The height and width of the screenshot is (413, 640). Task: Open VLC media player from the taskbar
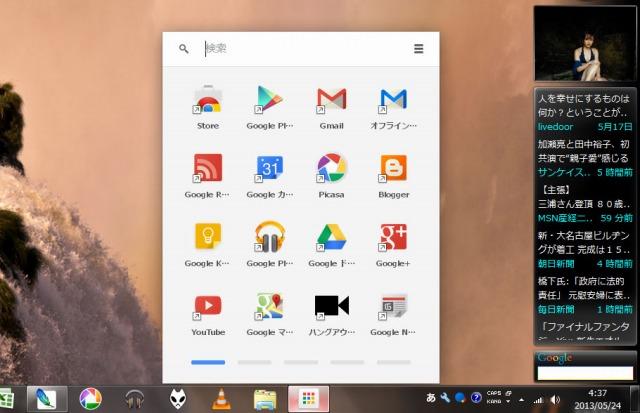pos(221,399)
